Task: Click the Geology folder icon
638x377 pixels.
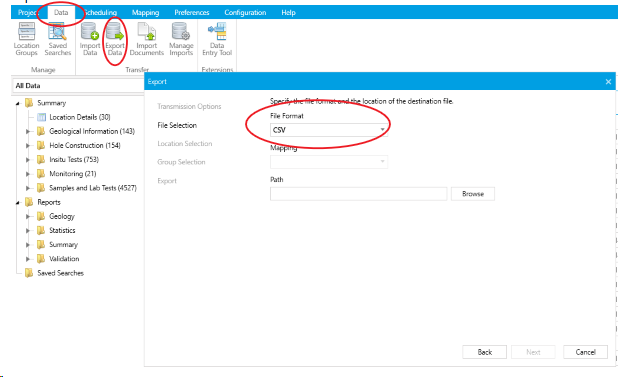Action: coord(41,216)
